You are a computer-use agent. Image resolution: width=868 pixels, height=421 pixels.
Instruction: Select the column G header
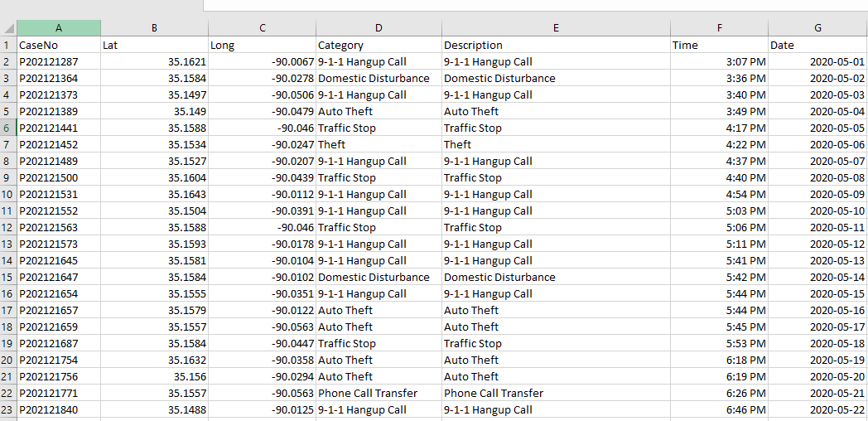(x=817, y=28)
